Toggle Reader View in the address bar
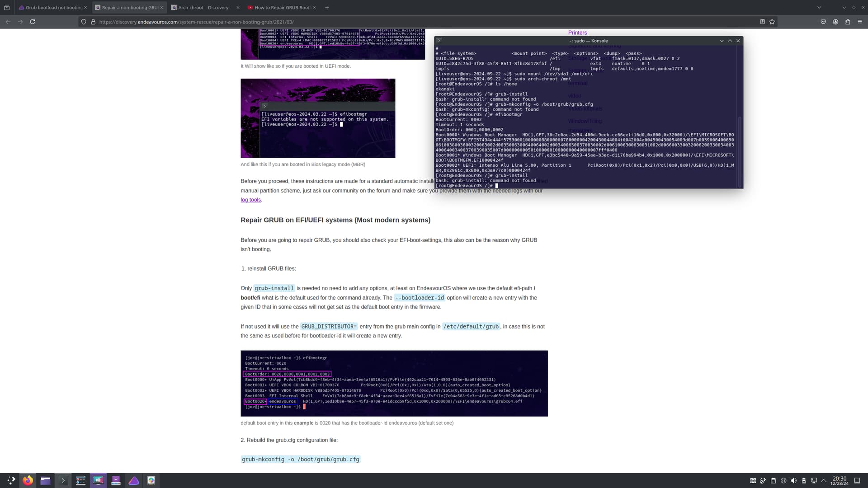Image resolution: width=868 pixels, height=488 pixels. (x=762, y=22)
